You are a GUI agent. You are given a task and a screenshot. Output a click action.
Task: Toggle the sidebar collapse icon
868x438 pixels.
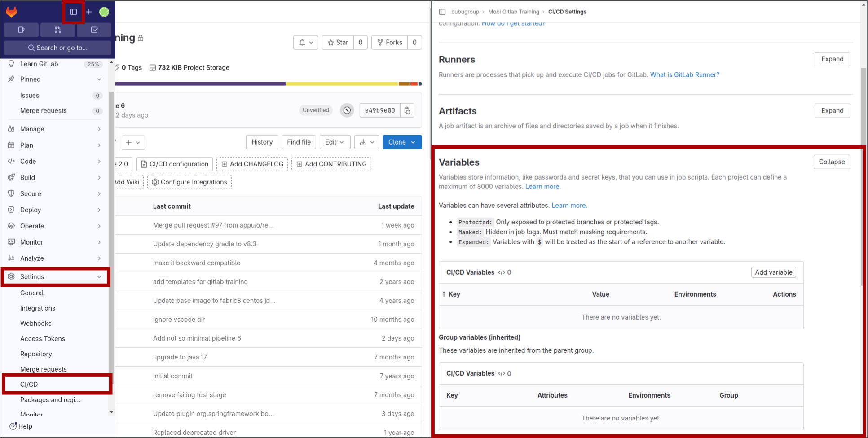pyautogui.click(x=73, y=12)
